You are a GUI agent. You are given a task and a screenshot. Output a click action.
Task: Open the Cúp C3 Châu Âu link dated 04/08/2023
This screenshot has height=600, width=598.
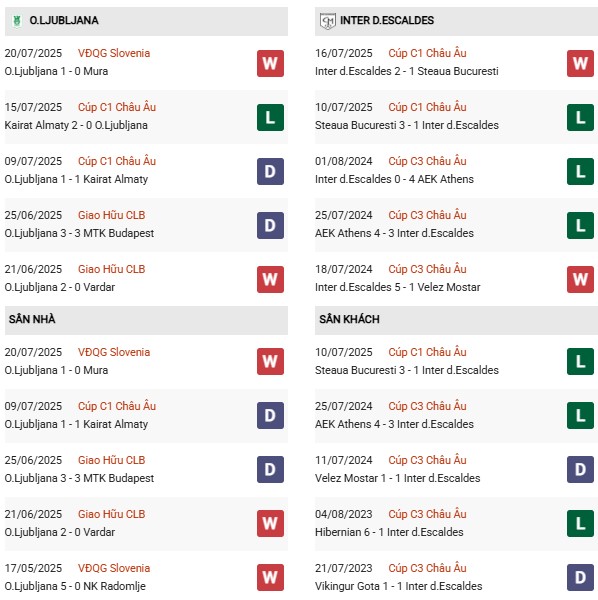(427, 514)
